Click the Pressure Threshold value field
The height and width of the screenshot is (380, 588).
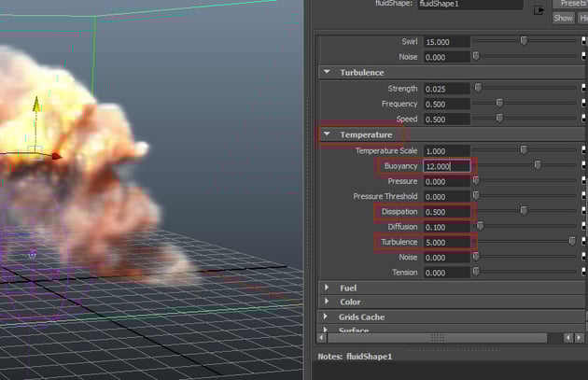click(x=447, y=197)
